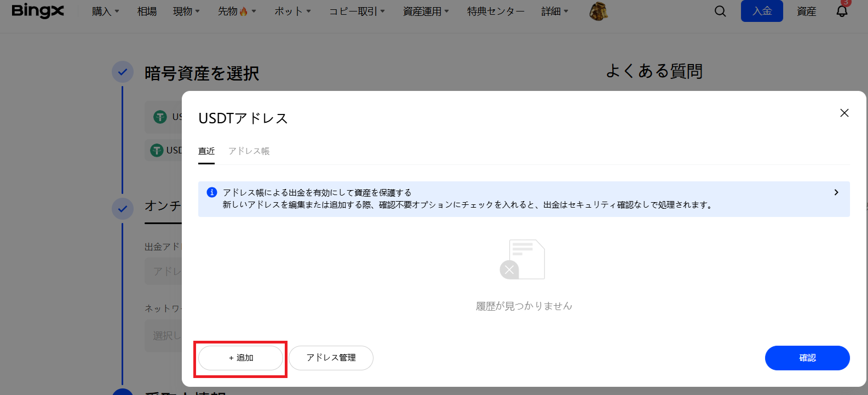Viewport: 868px width, 395px height.
Task: Click the アドレス管理 button
Action: click(x=331, y=358)
